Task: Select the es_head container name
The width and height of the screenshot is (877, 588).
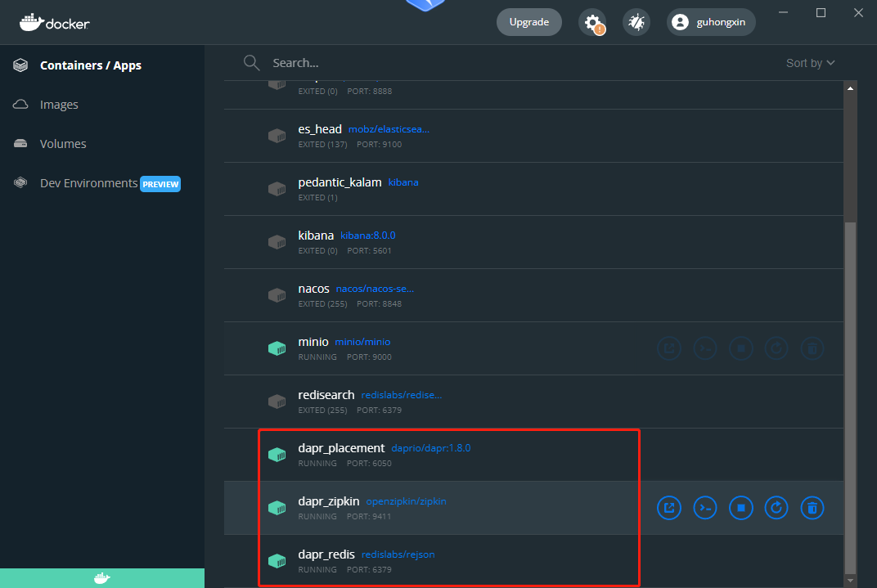Action: (x=320, y=129)
